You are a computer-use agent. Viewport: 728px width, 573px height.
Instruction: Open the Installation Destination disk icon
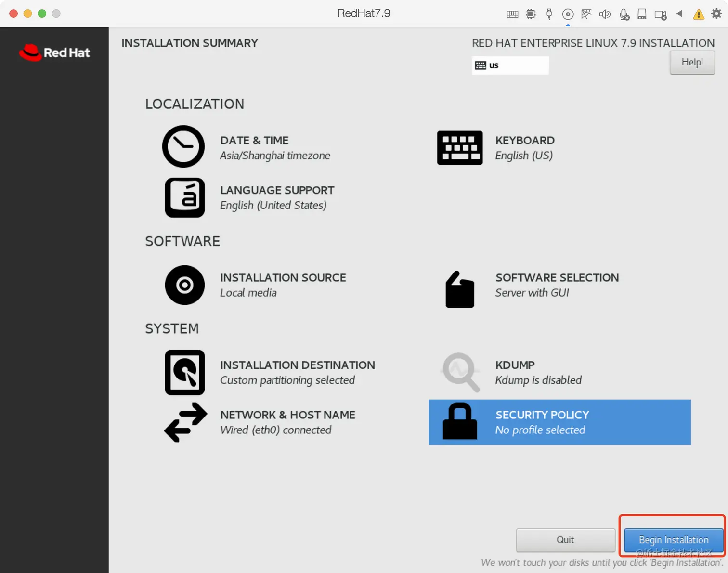coord(185,373)
